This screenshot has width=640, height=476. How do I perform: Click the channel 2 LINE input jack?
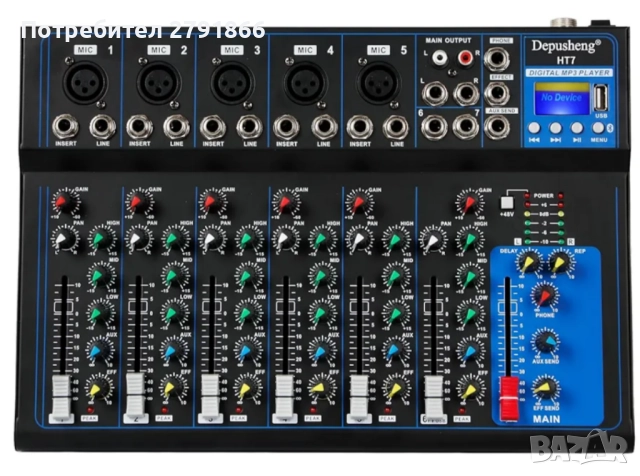coord(176,128)
